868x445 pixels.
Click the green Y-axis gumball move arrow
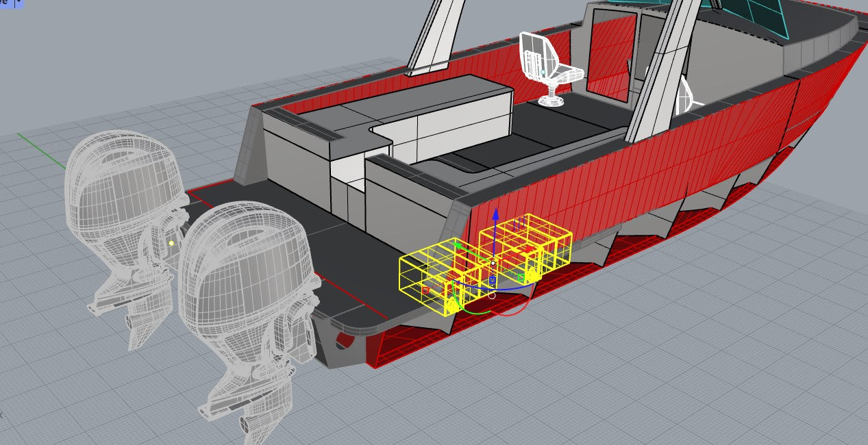coord(458,244)
